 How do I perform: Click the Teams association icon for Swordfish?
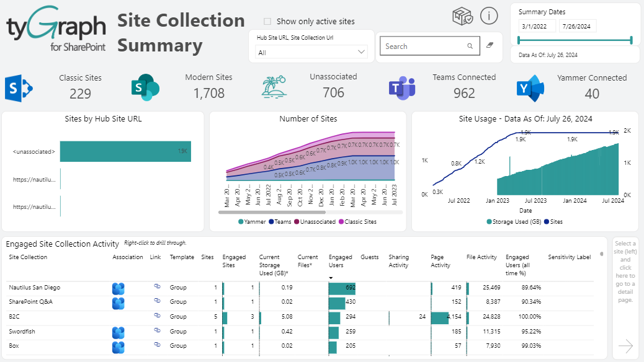pos(118,332)
